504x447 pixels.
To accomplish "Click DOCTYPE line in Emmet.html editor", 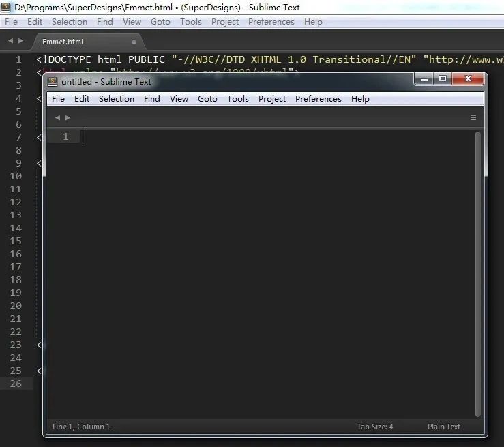I will point(269,59).
